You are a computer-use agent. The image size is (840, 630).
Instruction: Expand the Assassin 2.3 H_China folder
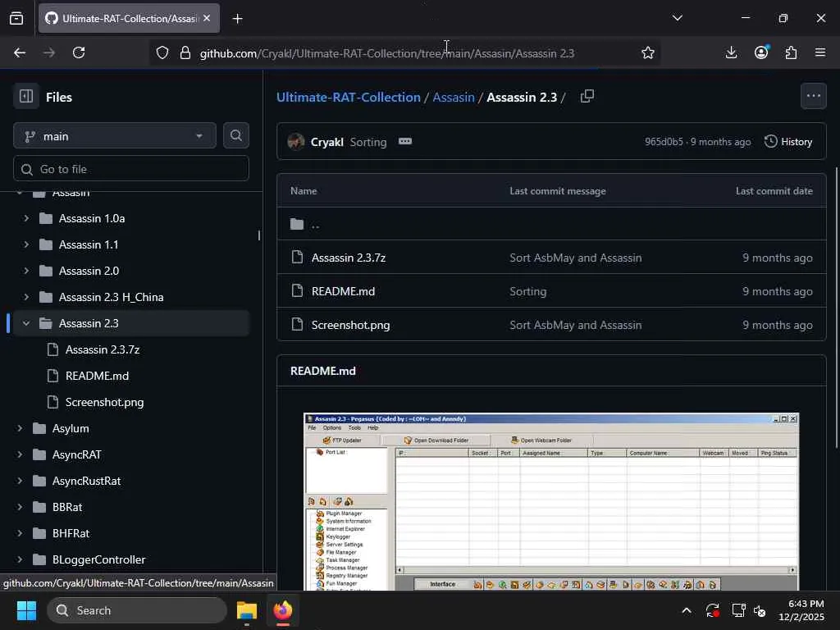(x=25, y=297)
